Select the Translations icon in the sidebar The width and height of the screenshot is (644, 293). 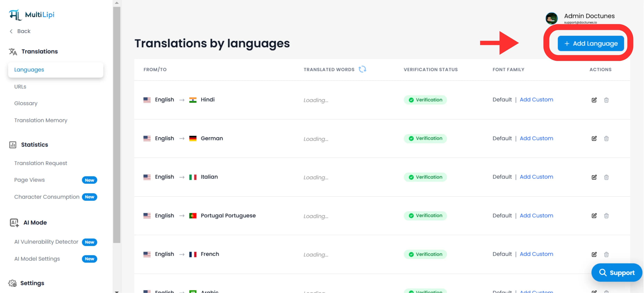[x=13, y=52]
